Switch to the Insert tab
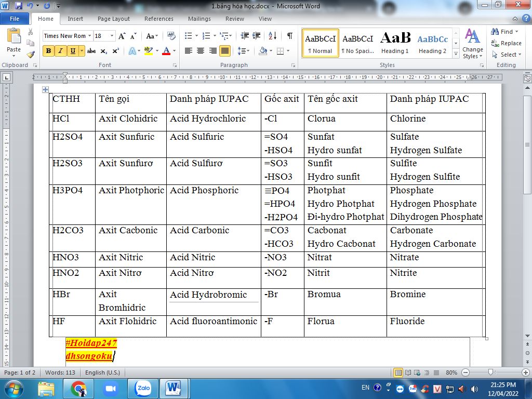This screenshot has height=399, width=532. pyautogui.click(x=75, y=19)
